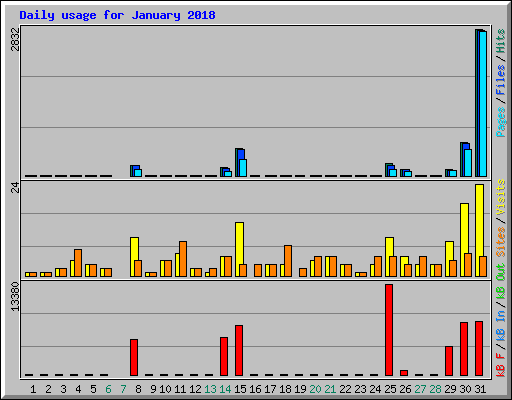This screenshot has height=400, width=512.
Task: Click the Pages legend label
Action: (500, 122)
